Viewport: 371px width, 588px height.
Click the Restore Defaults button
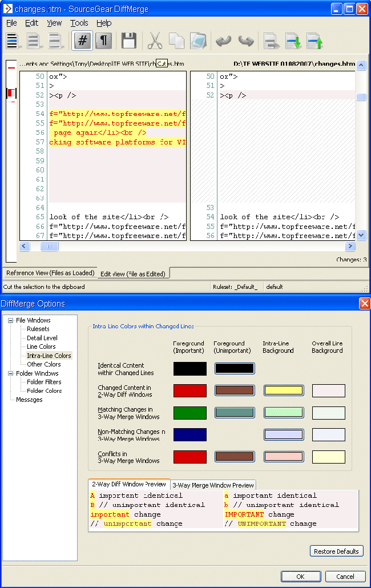[x=337, y=551]
